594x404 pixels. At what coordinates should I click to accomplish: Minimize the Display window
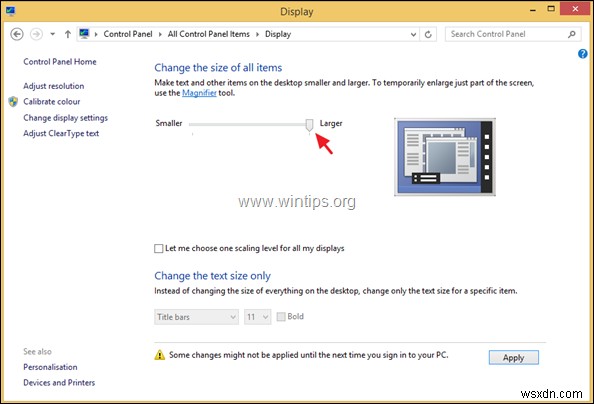533,9
